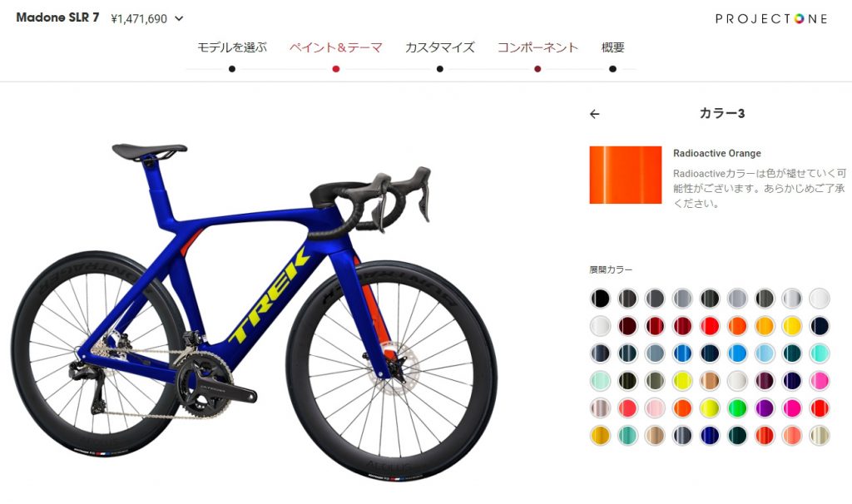The height and width of the screenshot is (504, 852).
Task: Select the yellow swatch in the second row
Action: (x=792, y=326)
